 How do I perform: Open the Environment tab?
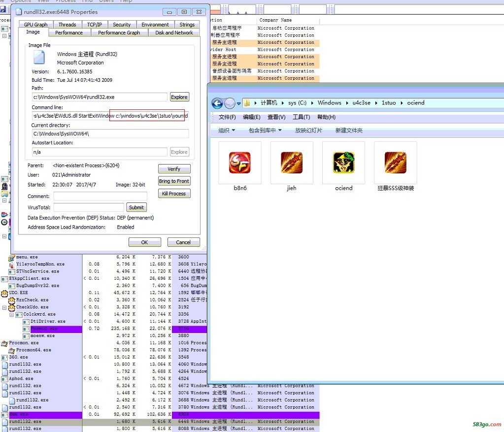[155, 25]
